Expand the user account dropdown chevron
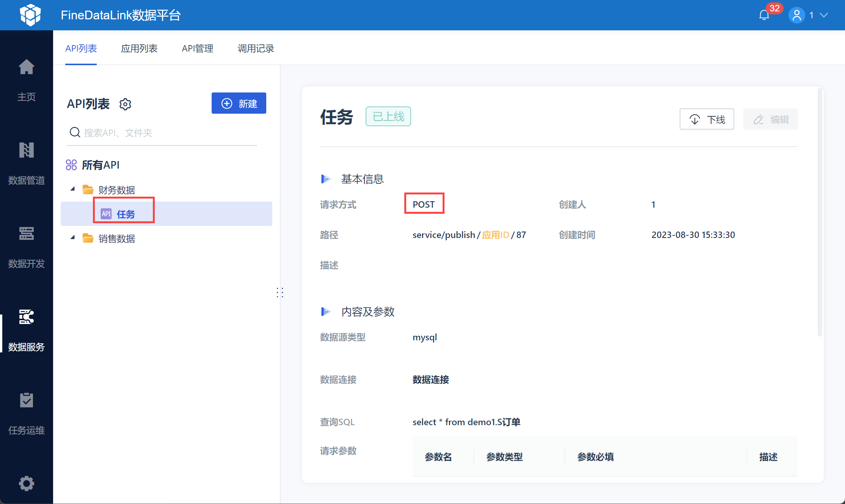Image resolution: width=845 pixels, height=504 pixels. [824, 15]
